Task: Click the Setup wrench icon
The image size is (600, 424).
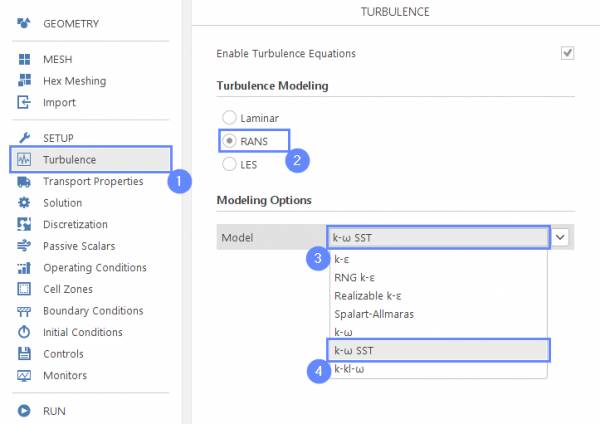Action: (24, 138)
